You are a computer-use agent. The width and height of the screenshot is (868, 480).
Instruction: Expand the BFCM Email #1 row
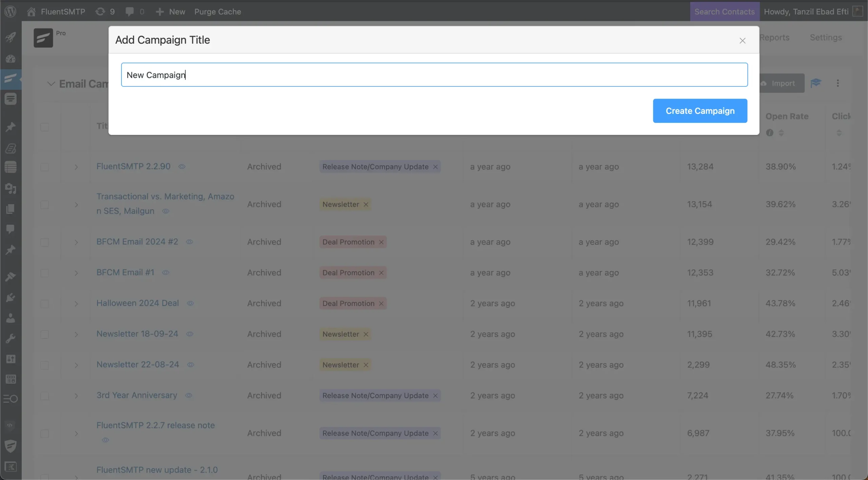coord(76,273)
